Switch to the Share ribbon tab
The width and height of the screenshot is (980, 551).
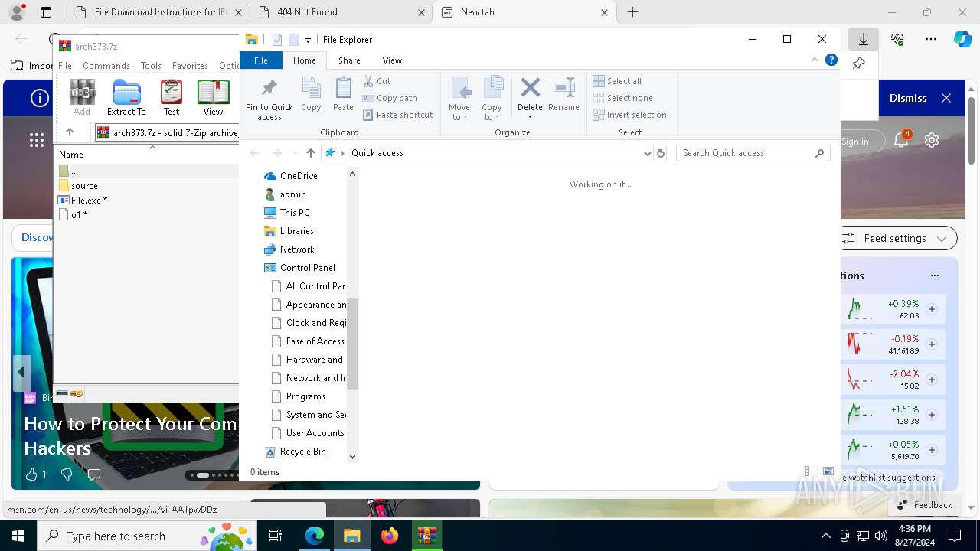point(349,60)
